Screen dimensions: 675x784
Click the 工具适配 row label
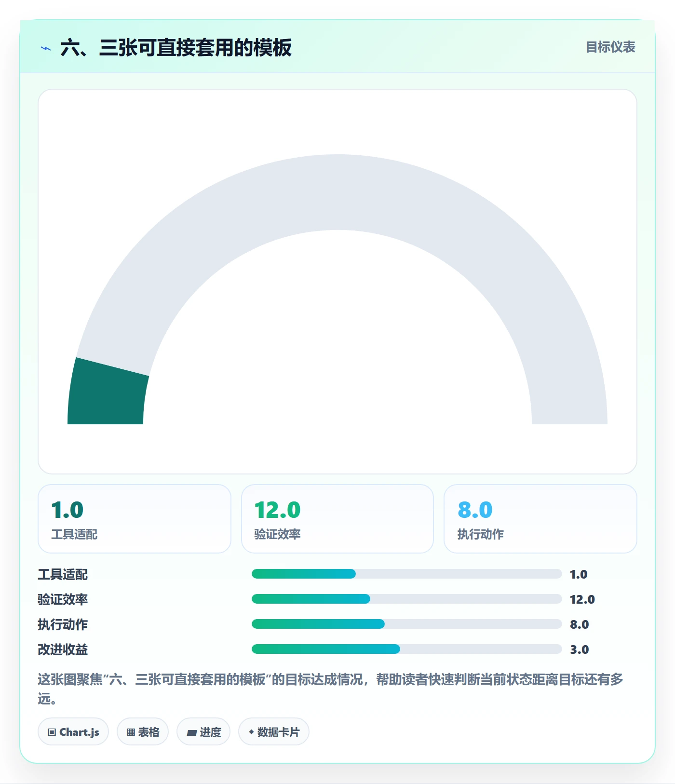[63, 574]
